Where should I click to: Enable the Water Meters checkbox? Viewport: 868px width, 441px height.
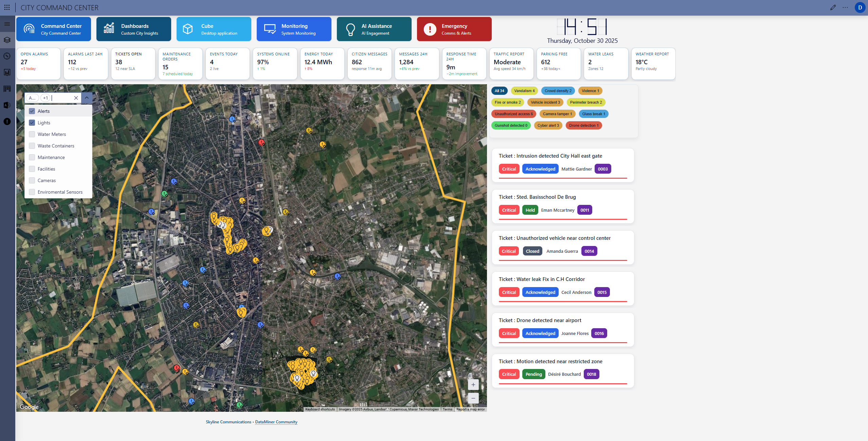point(32,134)
